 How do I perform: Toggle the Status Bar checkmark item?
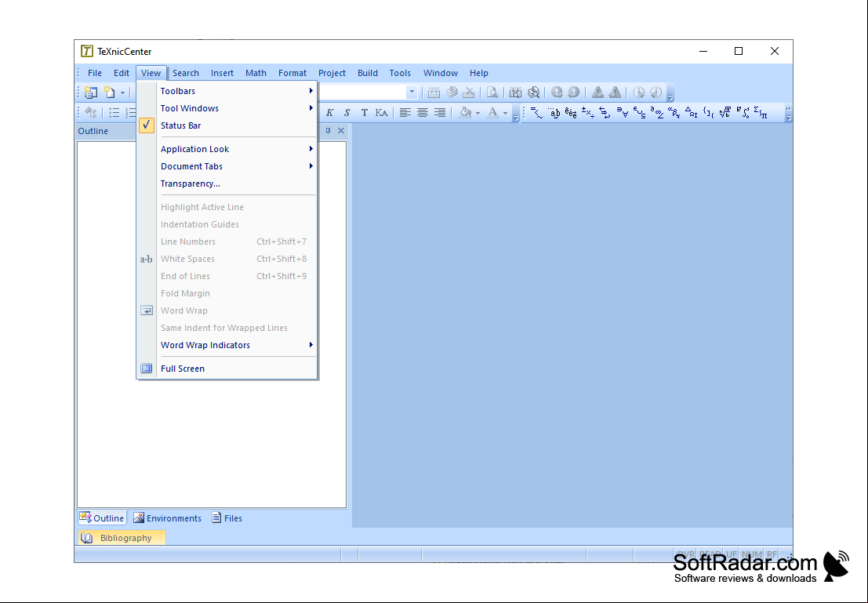pyautogui.click(x=227, y=125)
